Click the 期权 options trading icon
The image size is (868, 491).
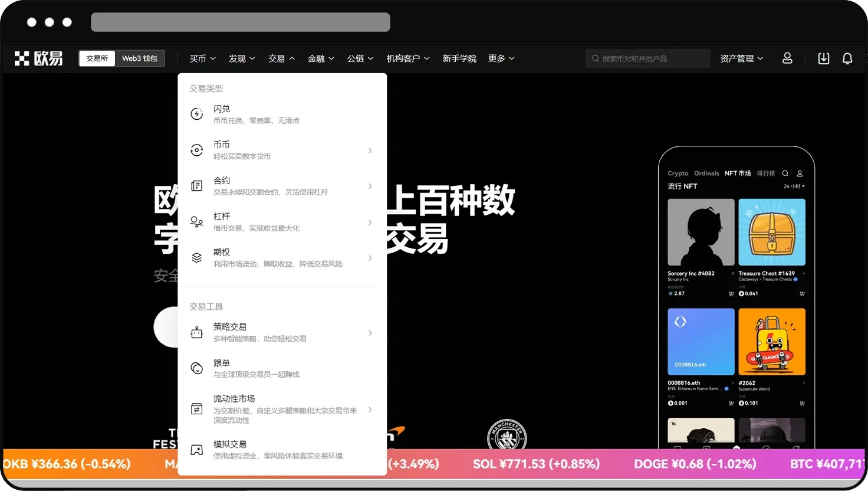[x=196, y=257]
